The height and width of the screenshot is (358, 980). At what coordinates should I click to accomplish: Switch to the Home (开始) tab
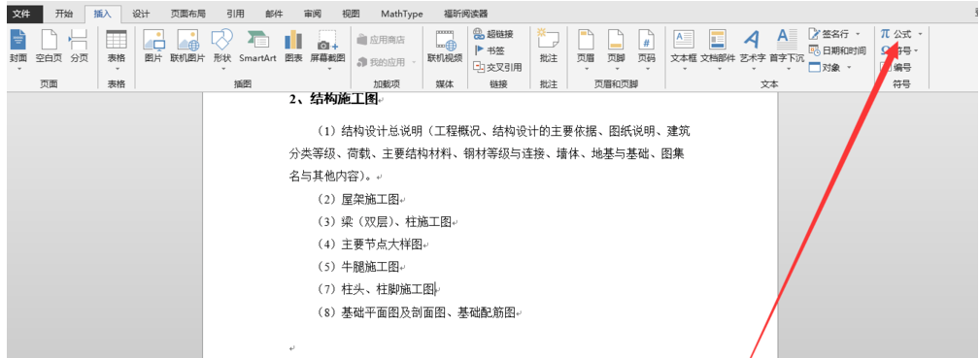click(x=64, y=14)
